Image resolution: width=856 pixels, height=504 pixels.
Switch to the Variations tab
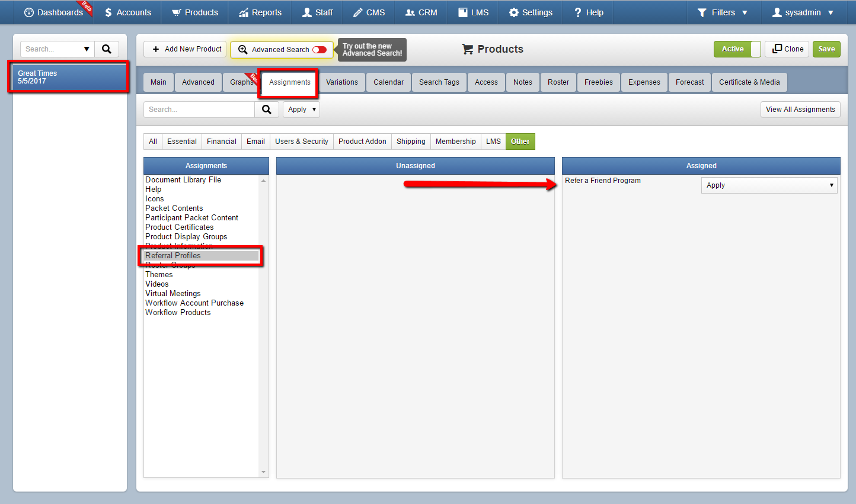point(342,82)
